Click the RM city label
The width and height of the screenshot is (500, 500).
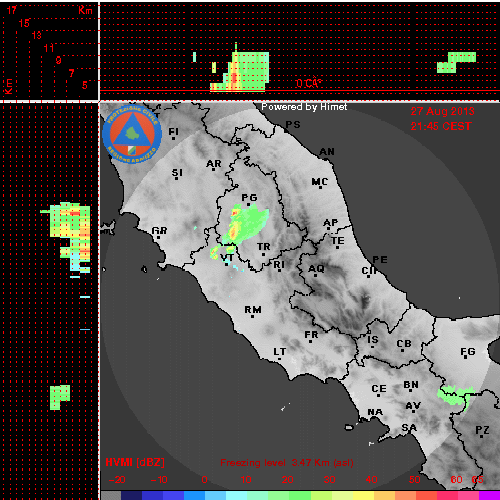coord(253,310)
